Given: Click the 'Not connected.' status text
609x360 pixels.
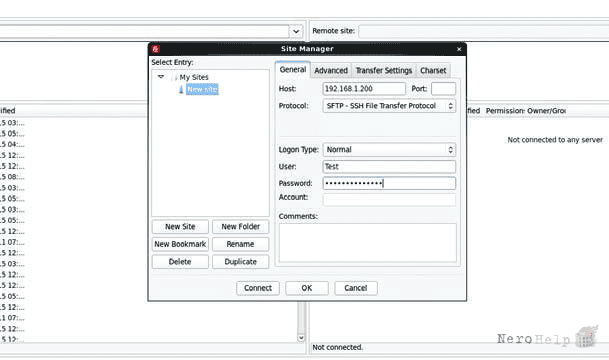Looking at the screenshot, I should coord(338,348).
